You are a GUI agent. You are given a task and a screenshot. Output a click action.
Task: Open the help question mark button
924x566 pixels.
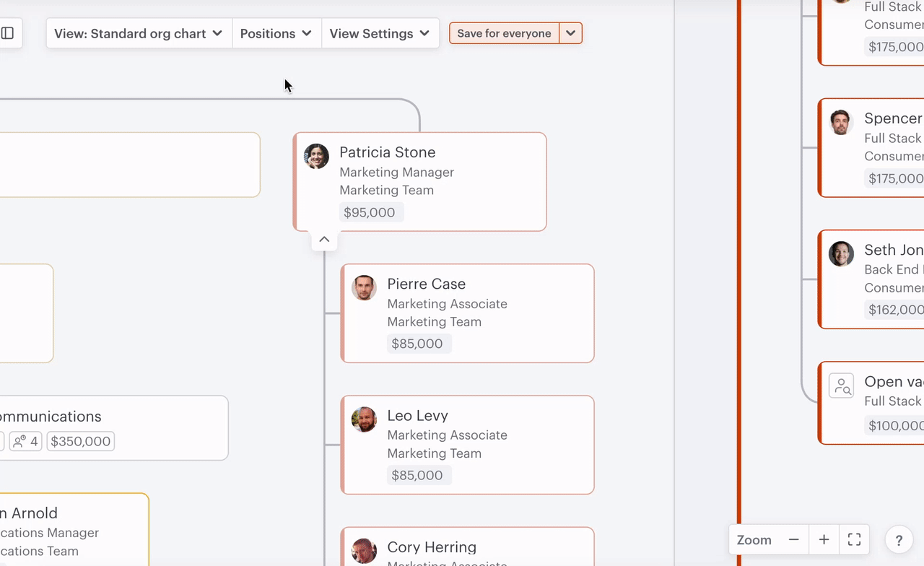[899, 540]
